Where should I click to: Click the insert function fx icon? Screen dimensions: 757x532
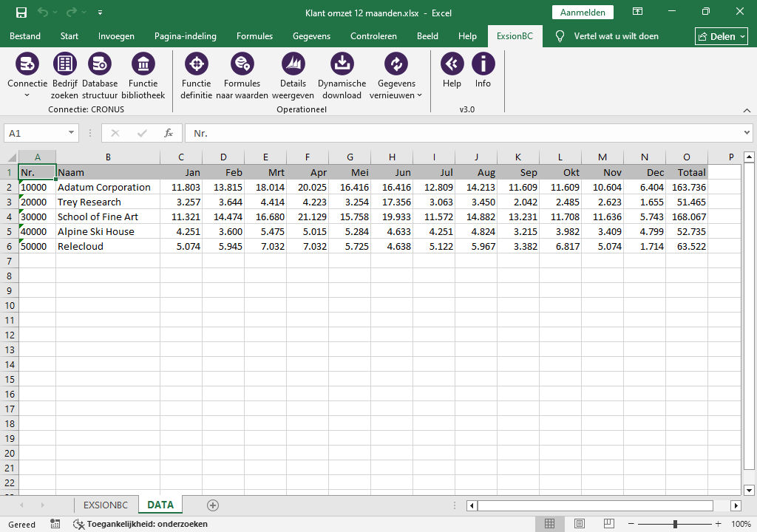168,133
